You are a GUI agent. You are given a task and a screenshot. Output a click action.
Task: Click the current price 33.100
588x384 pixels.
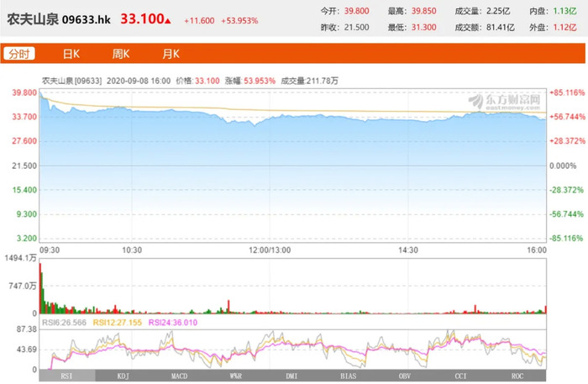142,18
